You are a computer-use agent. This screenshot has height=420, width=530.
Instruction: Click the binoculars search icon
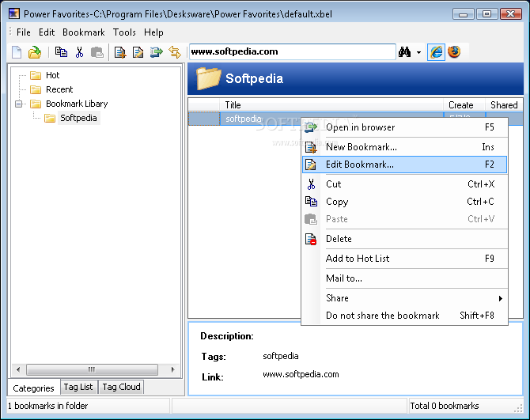[x=404, y=51]
